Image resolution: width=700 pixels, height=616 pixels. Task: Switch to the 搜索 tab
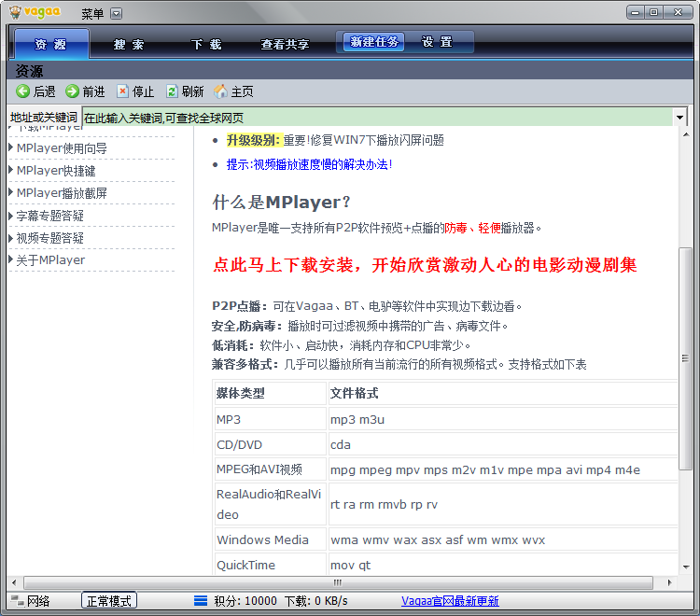click(129, 44)
